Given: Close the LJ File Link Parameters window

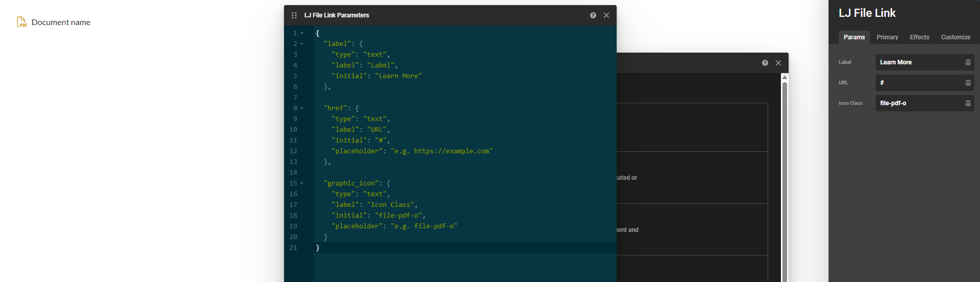Looking at the screenshot, I should pos(606,15).
